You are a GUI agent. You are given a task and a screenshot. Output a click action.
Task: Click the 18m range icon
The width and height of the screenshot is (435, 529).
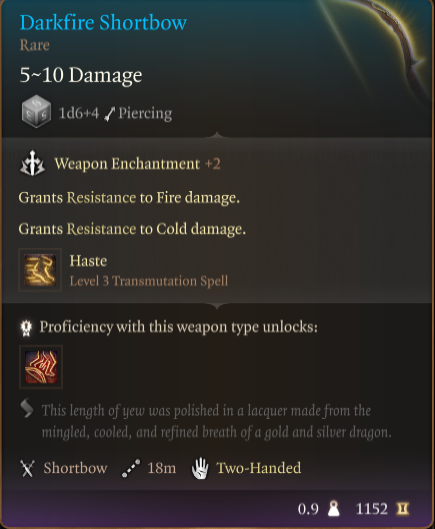pyautogui.click(x=131, y=468)
